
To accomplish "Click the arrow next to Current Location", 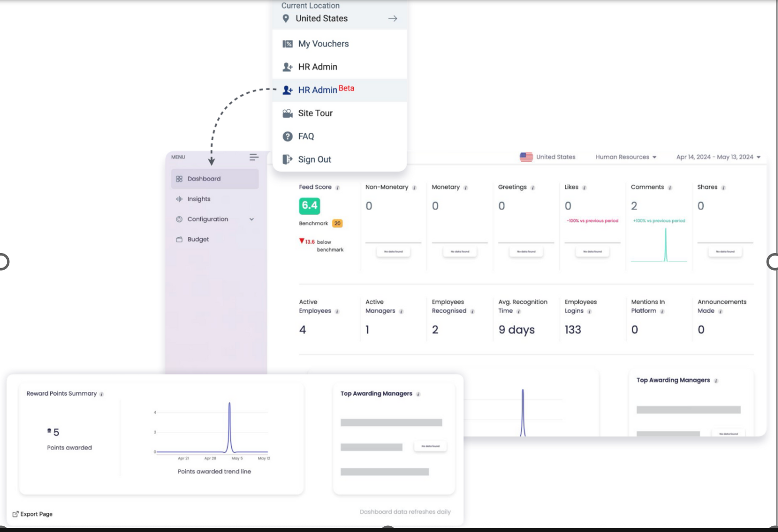I will (x=393, y=18).
